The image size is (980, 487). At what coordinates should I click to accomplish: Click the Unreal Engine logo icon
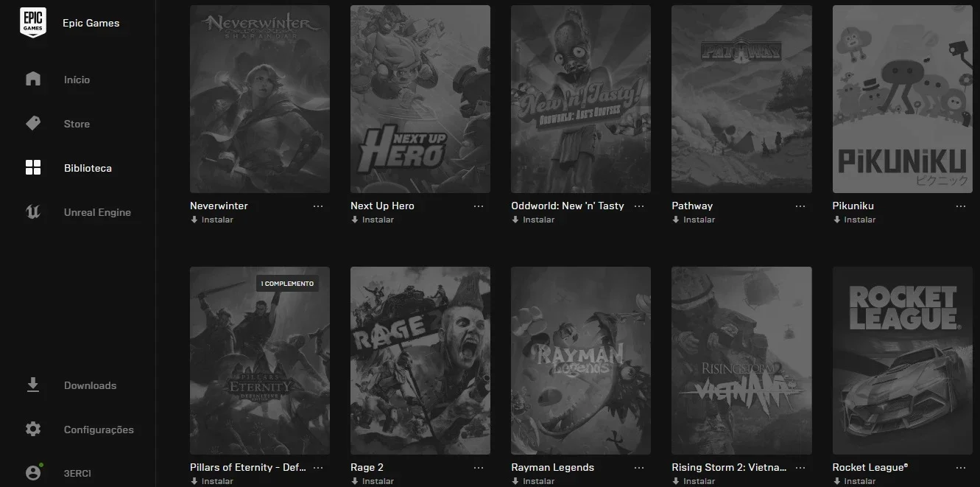pos(33,211)
